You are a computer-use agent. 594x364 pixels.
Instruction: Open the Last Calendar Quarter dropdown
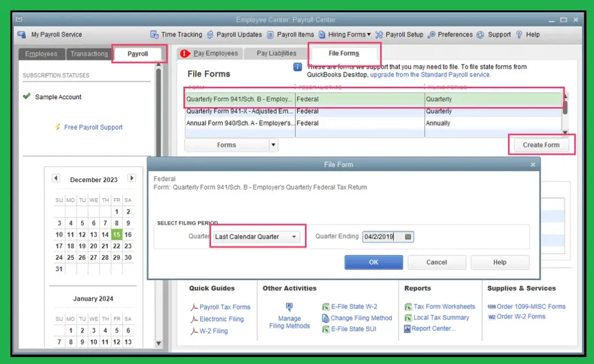pos(295,236)
